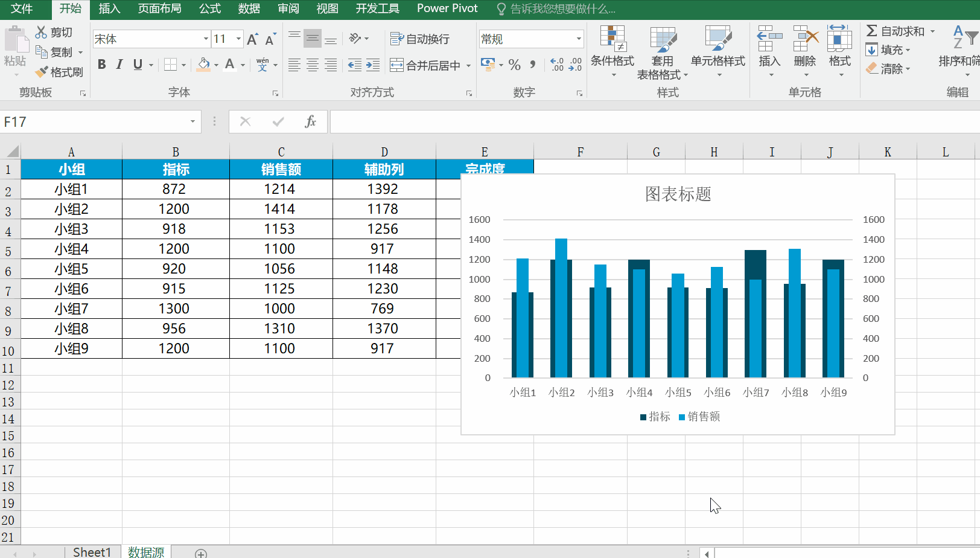Center text horizontally
Image resolution: width=980 pixels, height=558 pixels.
click(x=312, y=65)
